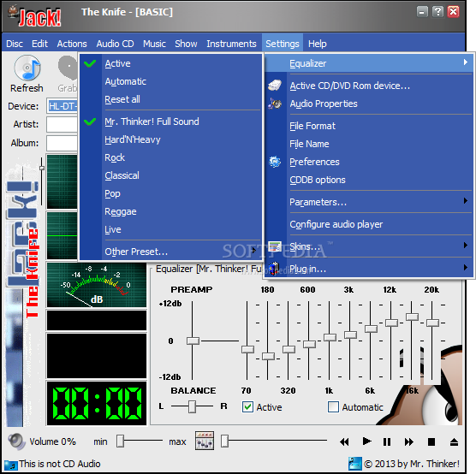Skip back with the rewind button

click(x=344, y=441)
